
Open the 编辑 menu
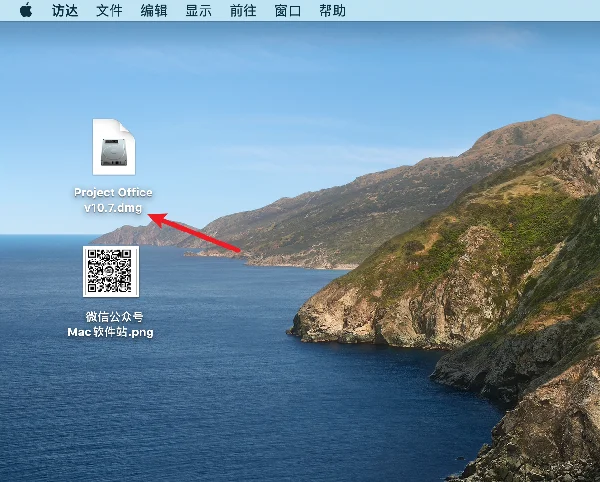pos(154,10)
